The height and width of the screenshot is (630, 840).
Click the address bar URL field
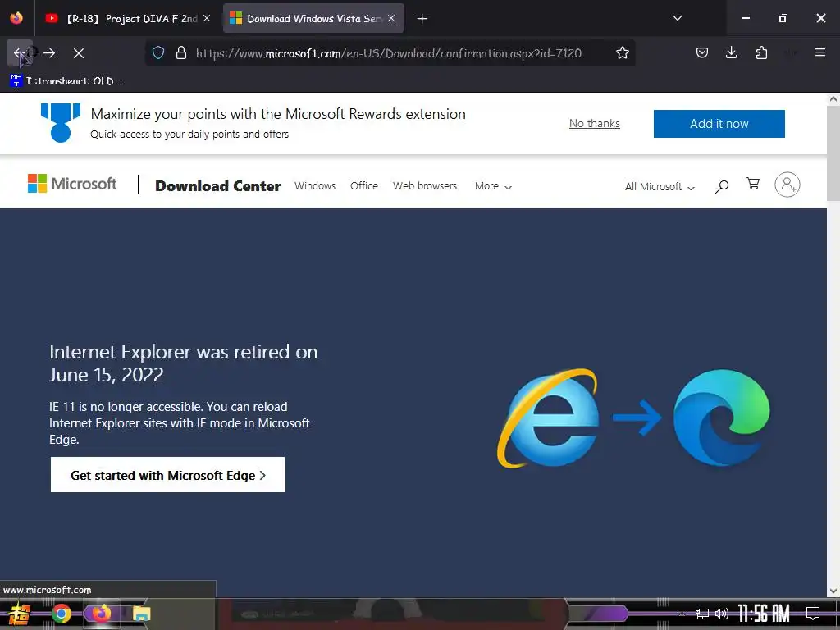pyautogui.click(x=388, y=53)
